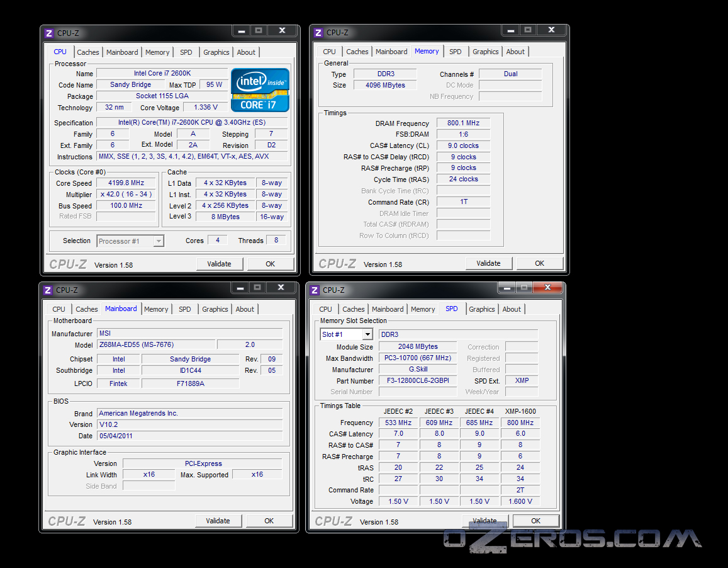Click the Core Voltage value 1.336 V
The width and height of the screenshot is (728, 568).
click(x=206, y=108)
